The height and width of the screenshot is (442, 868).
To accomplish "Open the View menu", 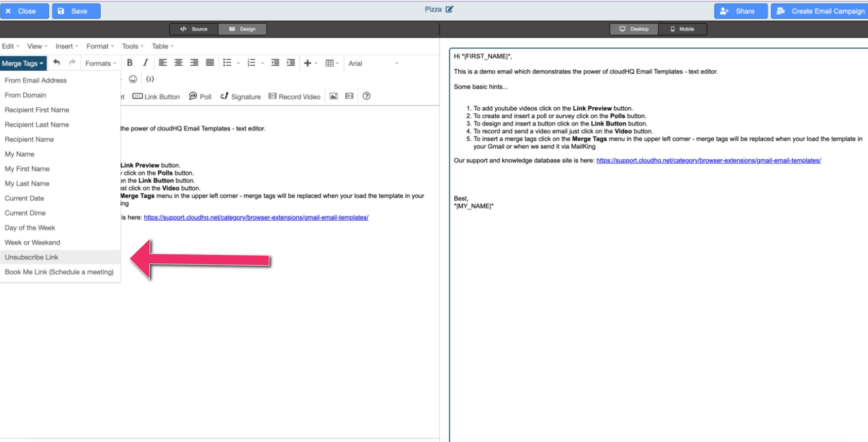I will coord(37,46).
